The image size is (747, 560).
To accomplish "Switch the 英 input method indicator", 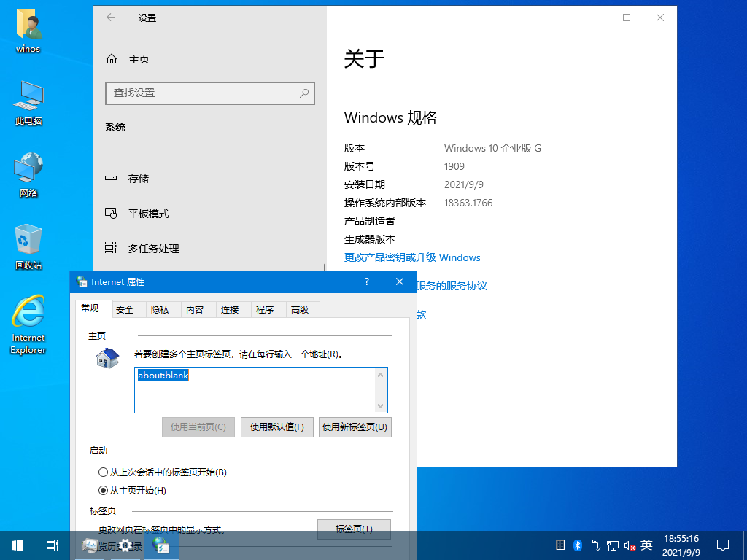I will coord(646,545).
